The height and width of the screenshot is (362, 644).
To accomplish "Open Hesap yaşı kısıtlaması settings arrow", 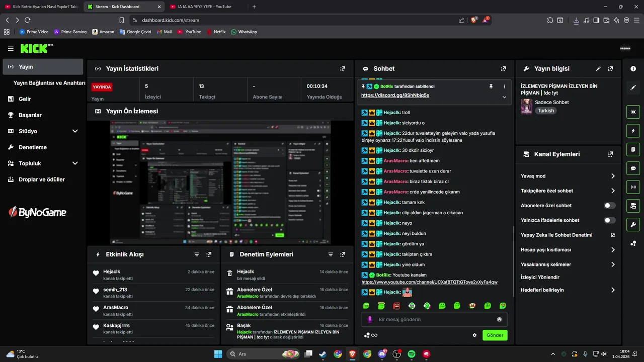I will pos(613,250).
